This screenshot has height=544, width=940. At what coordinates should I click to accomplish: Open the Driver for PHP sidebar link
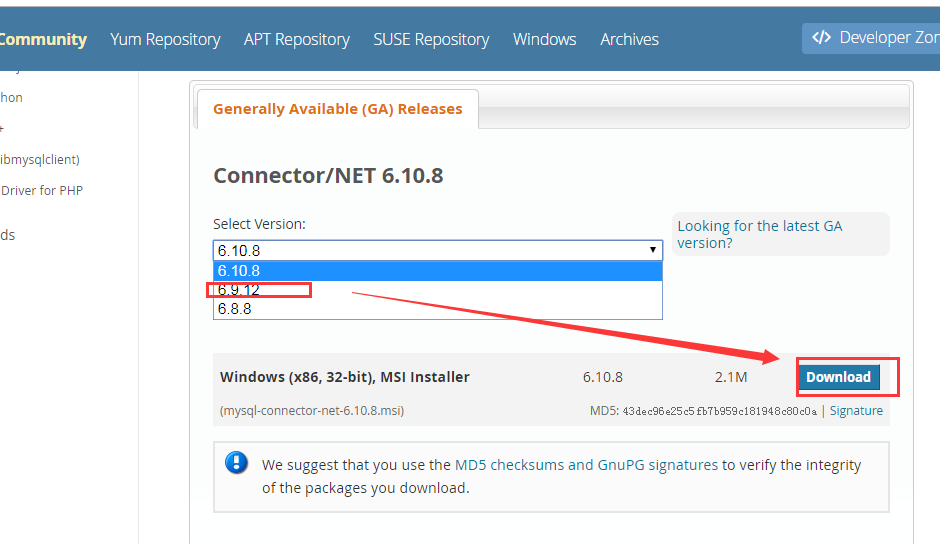41,190
